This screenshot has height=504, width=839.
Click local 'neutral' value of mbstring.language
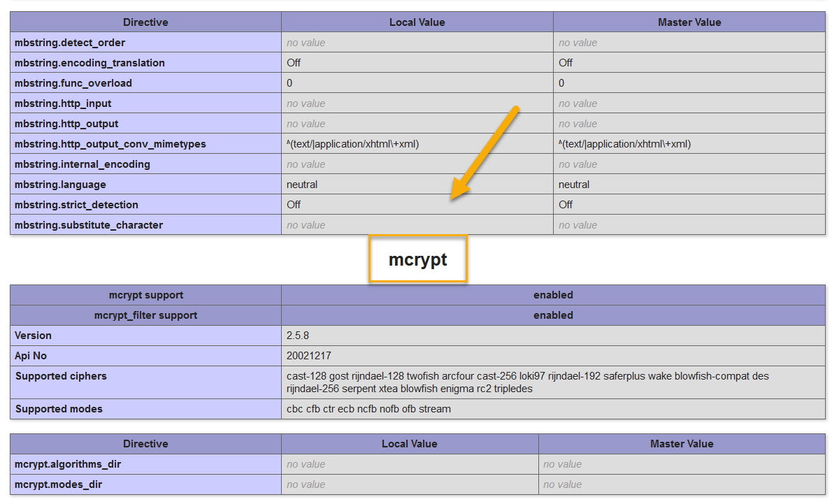(x=302, y=185)
